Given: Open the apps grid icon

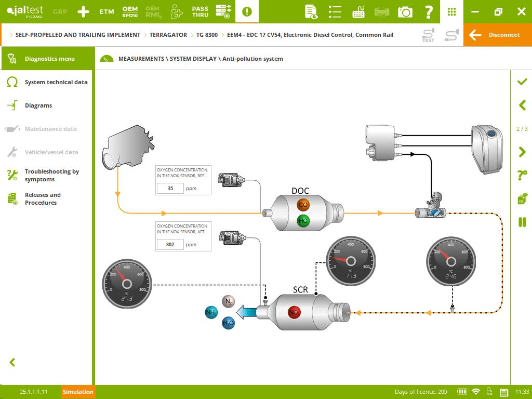Looking at the screenshot, I should point(451,11).
